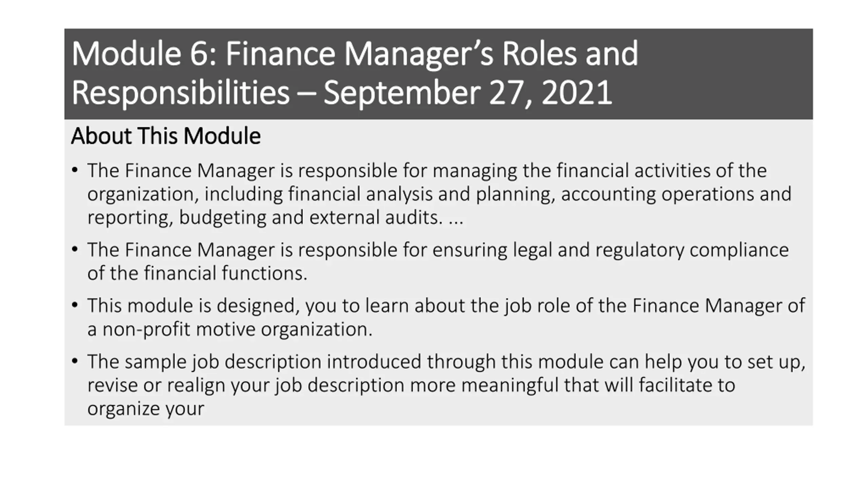This screenshot has width=868, height=488.
Task: Click the phrase "accounting operations and" in first bullet
Action: pos(676,194)
